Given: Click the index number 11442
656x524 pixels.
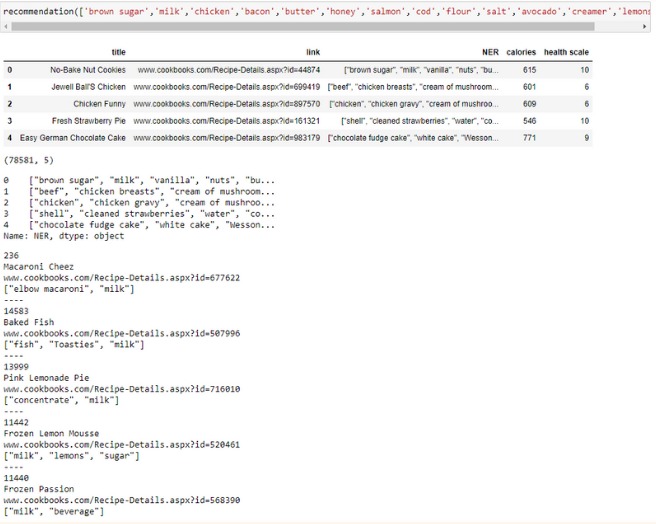Looking at the screenshot, I should click(x=16, y=422).
